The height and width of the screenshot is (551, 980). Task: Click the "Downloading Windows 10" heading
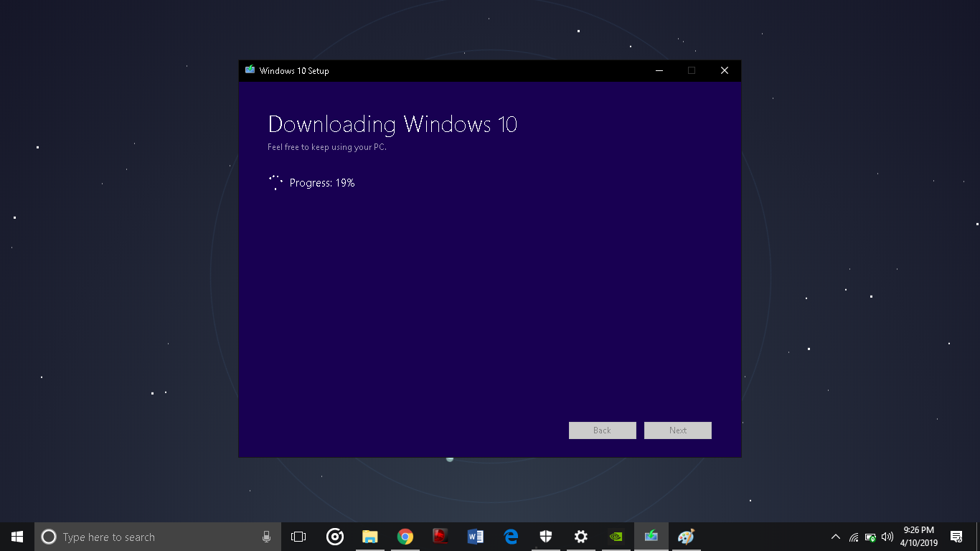pyautogui.click(x=392, y=124)
